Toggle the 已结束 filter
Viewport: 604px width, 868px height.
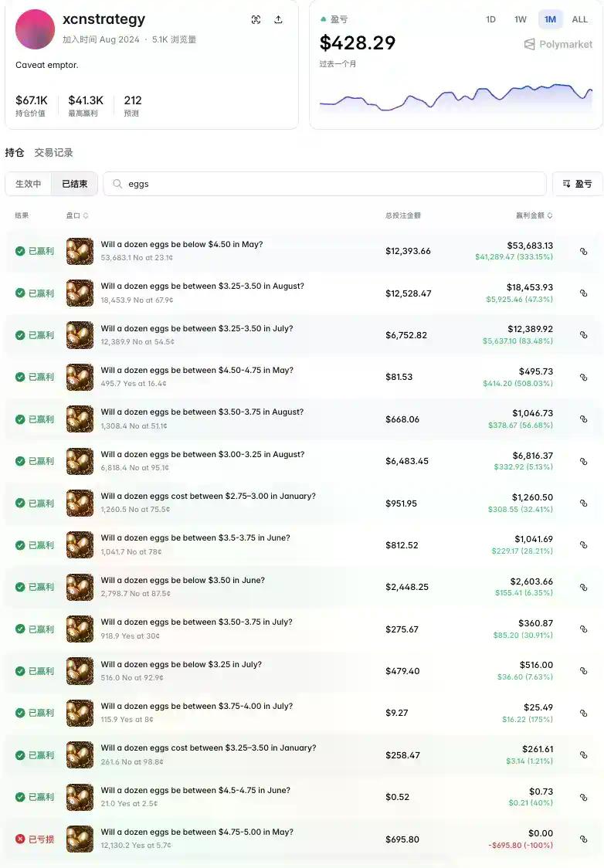(x=75, y=184)
